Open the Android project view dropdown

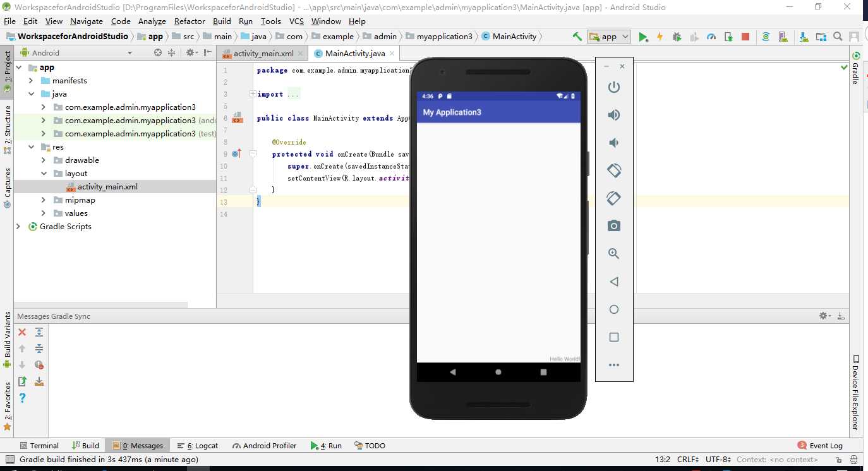(x=76, y=53)
